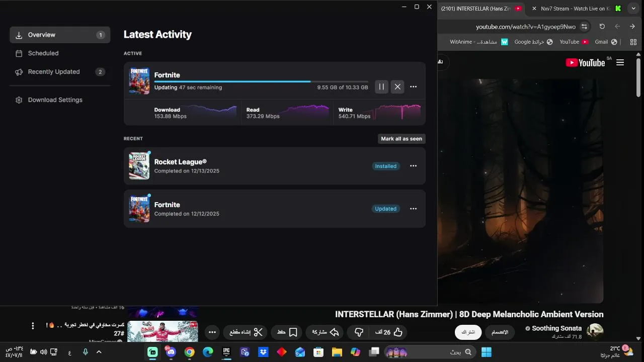
Task: Open the Google Maps bookmark
Action: tap(533, 42)
